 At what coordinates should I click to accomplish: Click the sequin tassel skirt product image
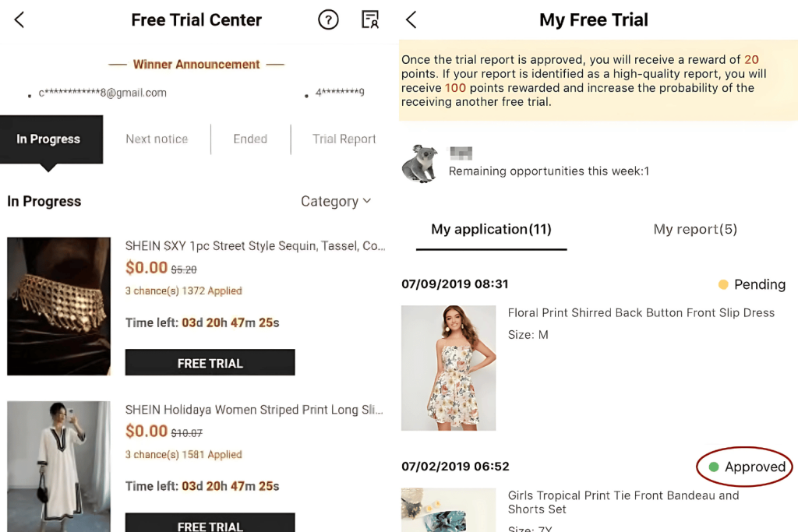[x=58, y=306]
